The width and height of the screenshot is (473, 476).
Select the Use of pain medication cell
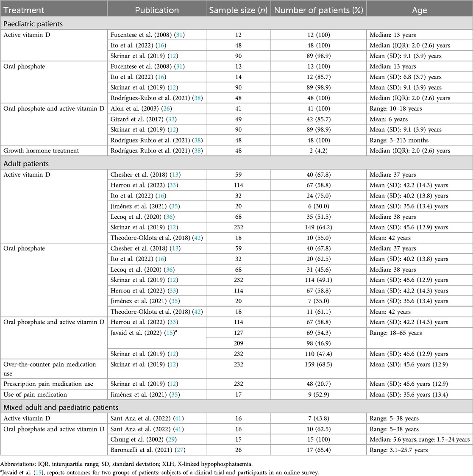tap(54, 395)
